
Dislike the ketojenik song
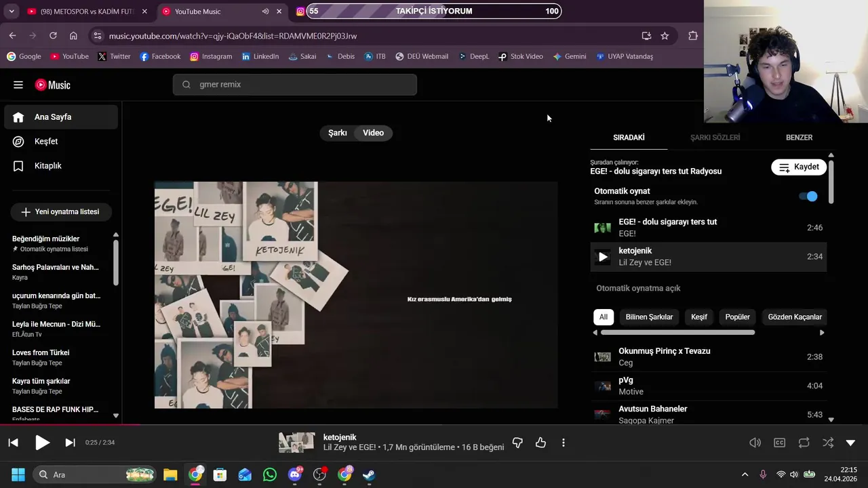(x=517, y=443)
